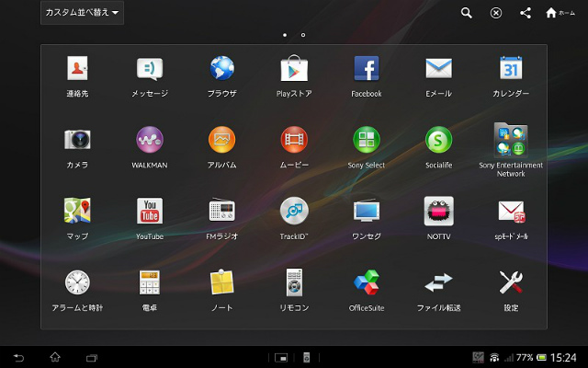
Task: Tap the system back navigation button
Action: (18, 358)
